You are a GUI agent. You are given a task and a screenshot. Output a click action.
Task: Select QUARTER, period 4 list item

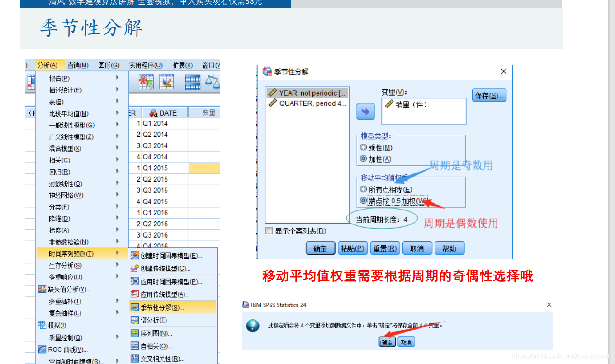click(x=307, y=103)
